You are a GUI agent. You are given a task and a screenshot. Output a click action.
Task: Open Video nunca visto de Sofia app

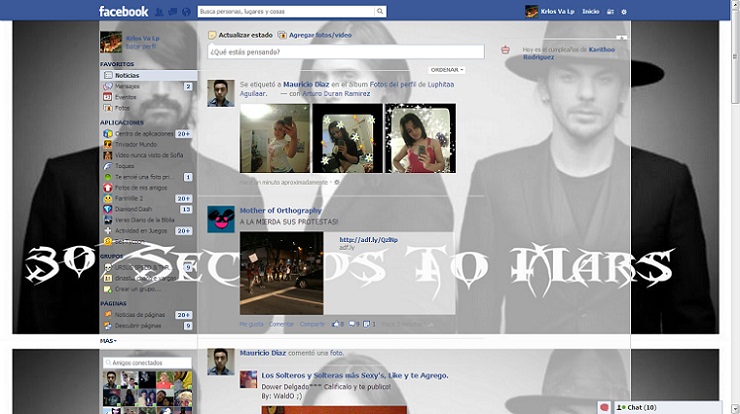point(148,155)
